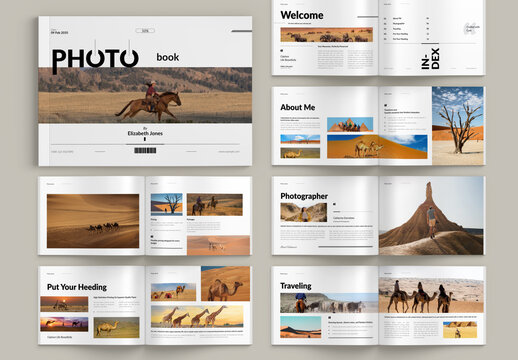This screenshot has width=518, height=360.
Task: Select the single camel on grass photo
Action: coord(116,327)
